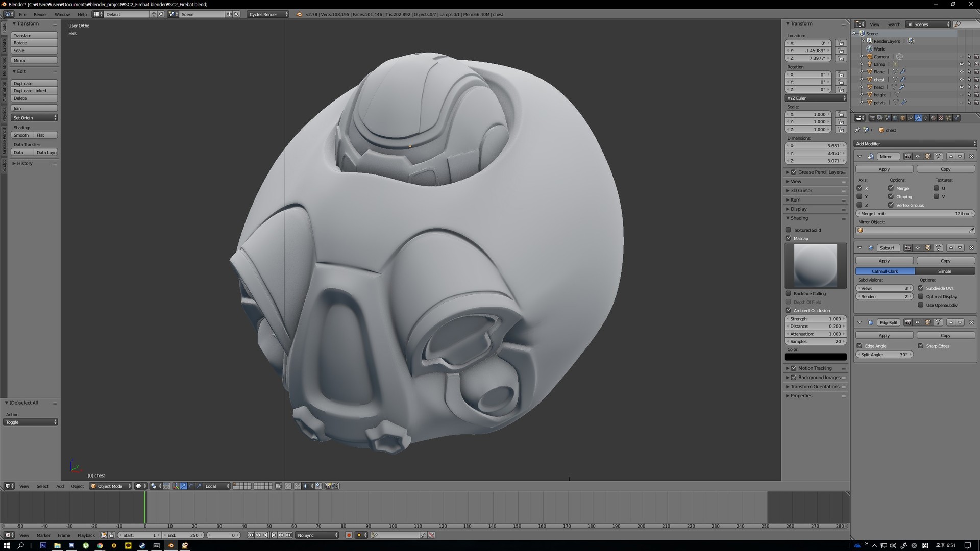
Task: Click the Tools tab in the left sidebar
Action: (4, 29)
